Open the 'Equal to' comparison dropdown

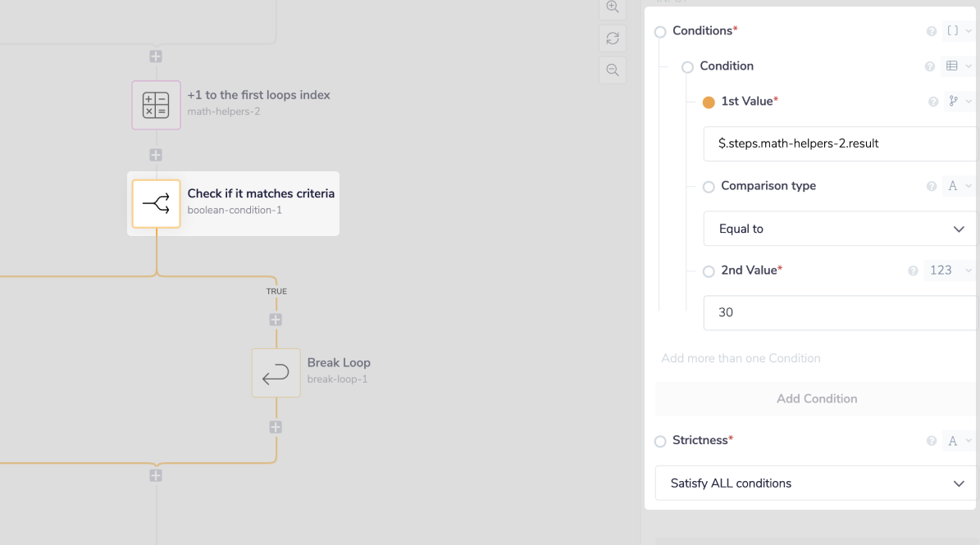(x=840, y=229)
